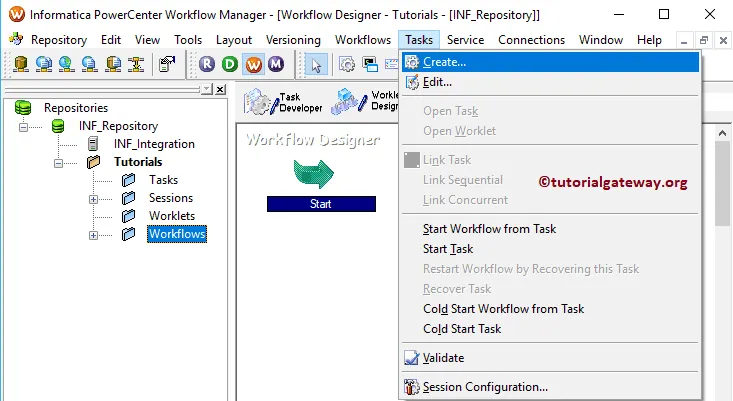Select the Tutorials folder label
This screenshot has height=401, width=733.
coord(138,162)
